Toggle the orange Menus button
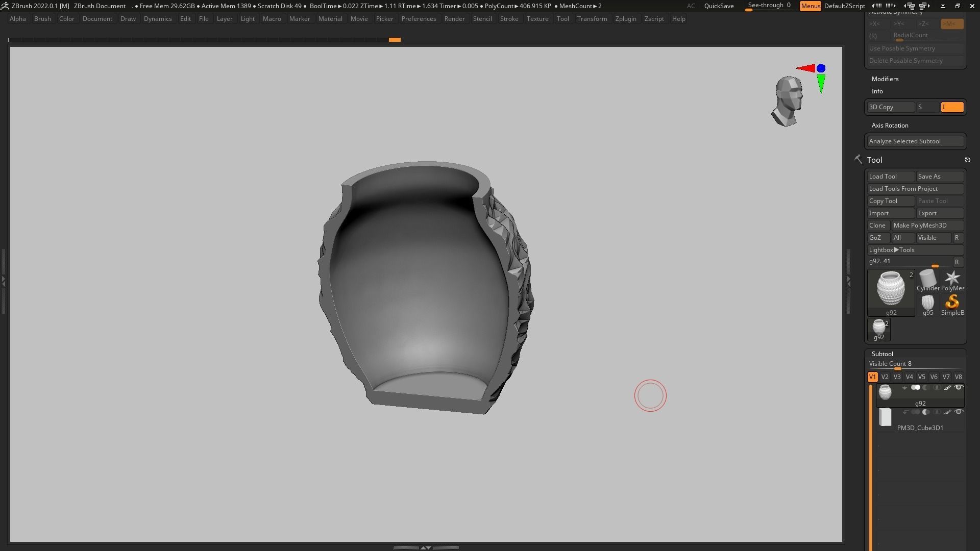 click(810, 6)
